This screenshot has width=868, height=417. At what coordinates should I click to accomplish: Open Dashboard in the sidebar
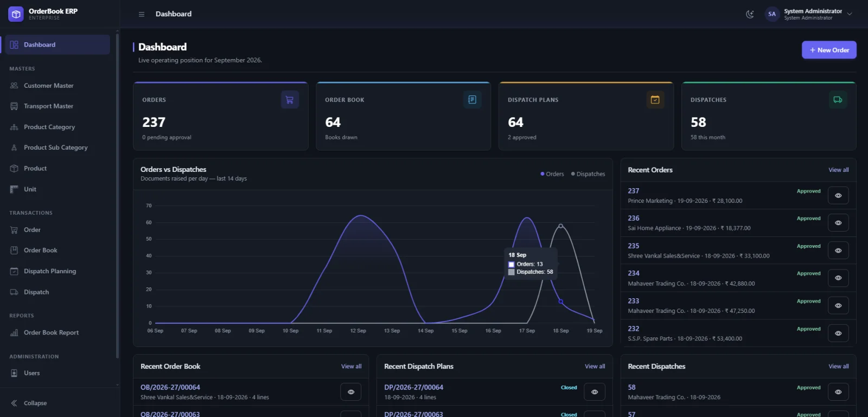click(x=58, y=44)
